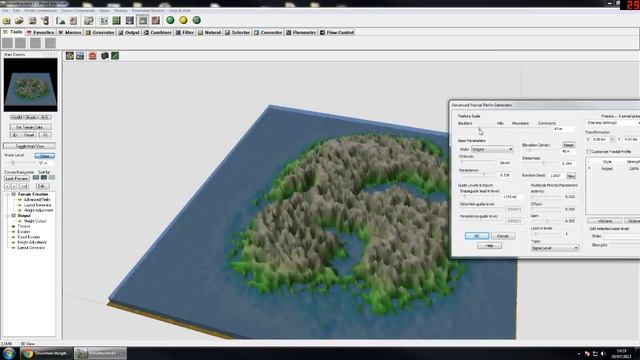
Task: Click the Main Extents terrain preview thumbnail
Action: (x=31, y=84)
